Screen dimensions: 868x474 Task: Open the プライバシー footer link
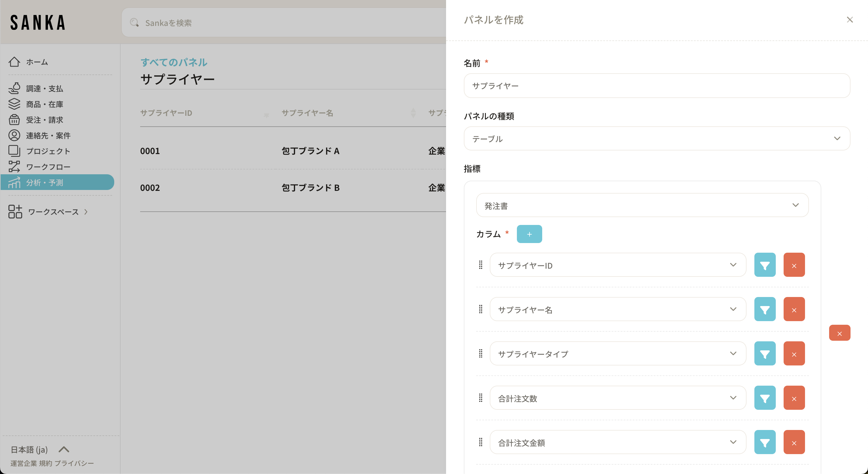coord(74,463)
